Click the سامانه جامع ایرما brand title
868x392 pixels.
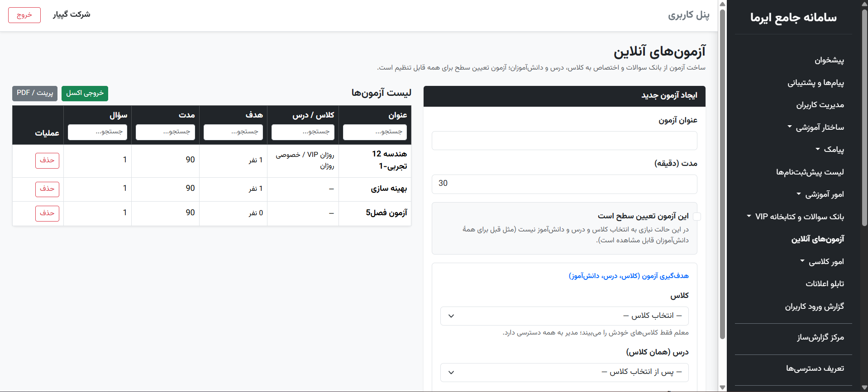793,18
